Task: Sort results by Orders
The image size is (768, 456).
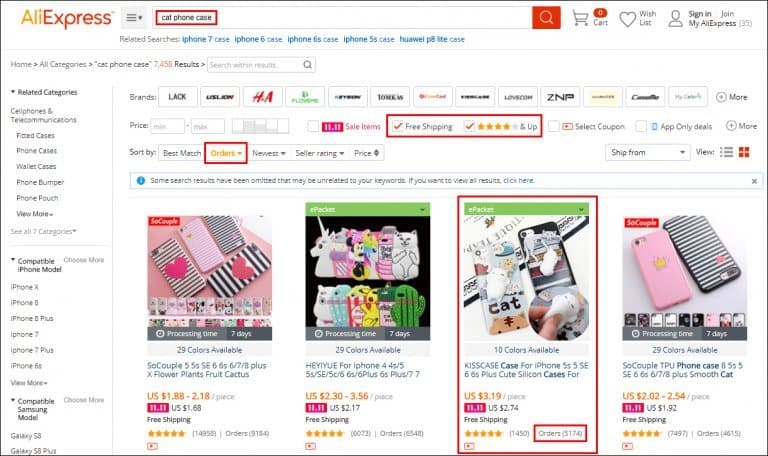Action: click(226, 153)
